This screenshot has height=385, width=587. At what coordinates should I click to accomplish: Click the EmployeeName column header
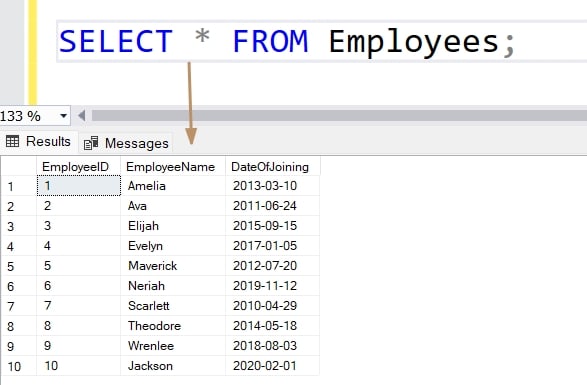(173, 167)
